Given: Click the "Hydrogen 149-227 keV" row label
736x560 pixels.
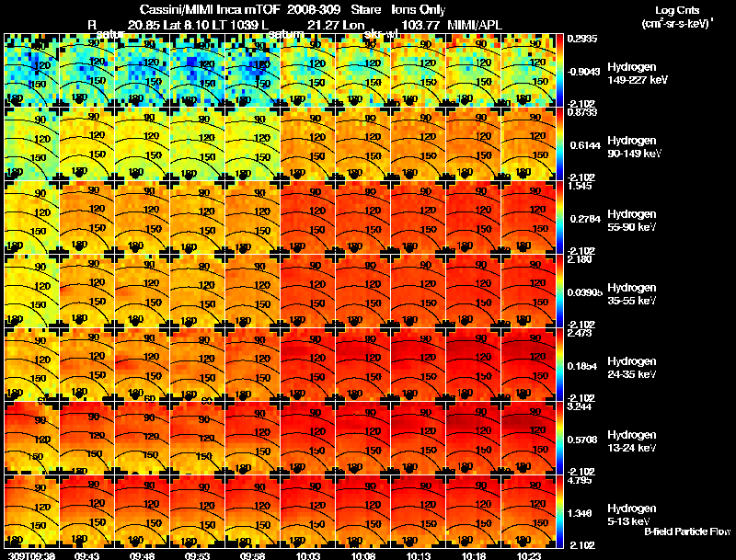Looking at the screenshot, I should coord(638,74).
